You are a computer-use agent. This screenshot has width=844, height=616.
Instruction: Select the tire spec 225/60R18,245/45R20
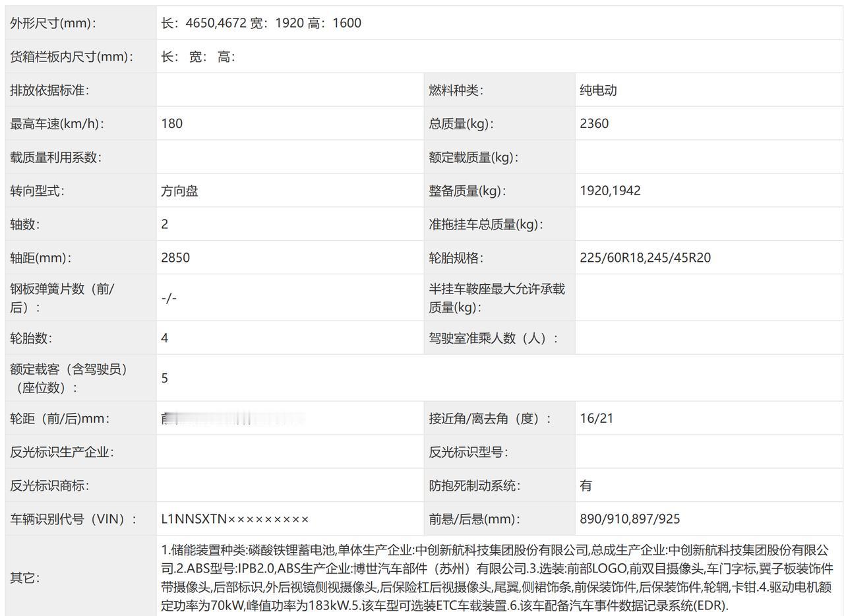[x=646, y=258]
